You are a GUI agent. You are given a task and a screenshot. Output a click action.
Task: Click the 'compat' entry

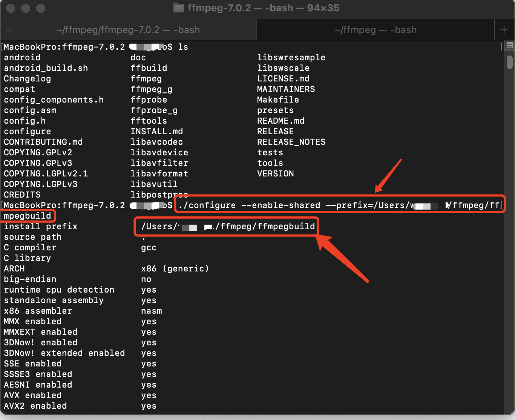point(20,89)
